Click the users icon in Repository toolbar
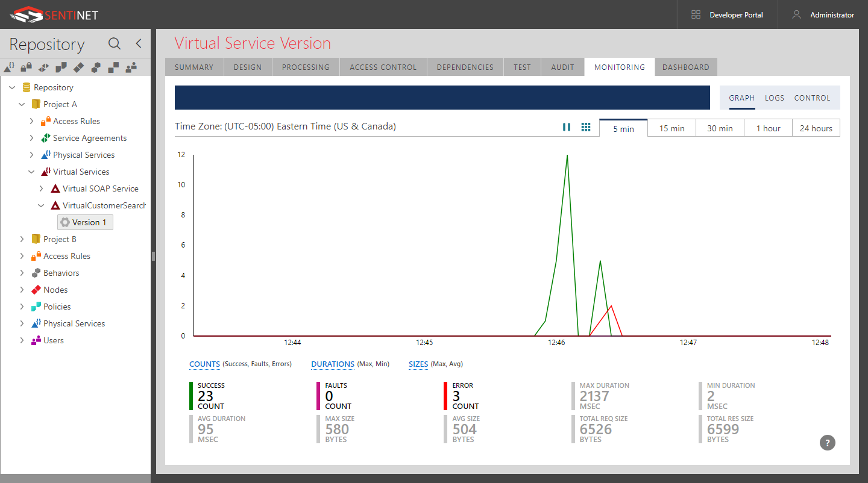 [131, 67]
